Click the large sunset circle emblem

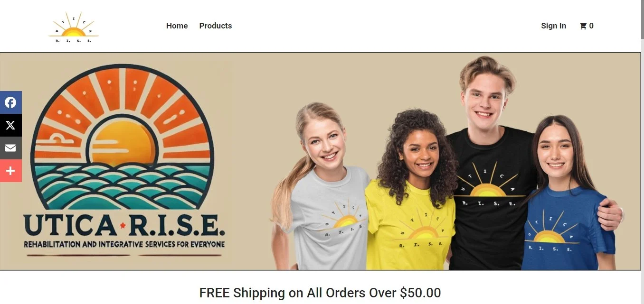tap(122, 137)
